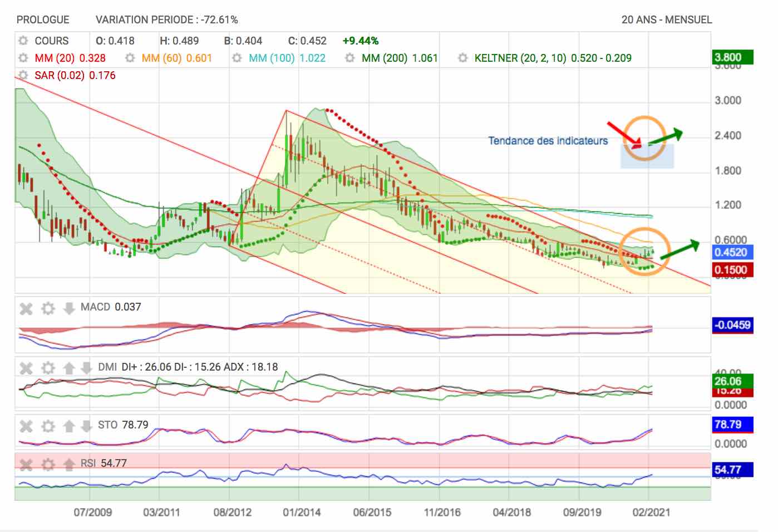
Task: Open MACD panel gear settings
Action: [x=48, y=308]
